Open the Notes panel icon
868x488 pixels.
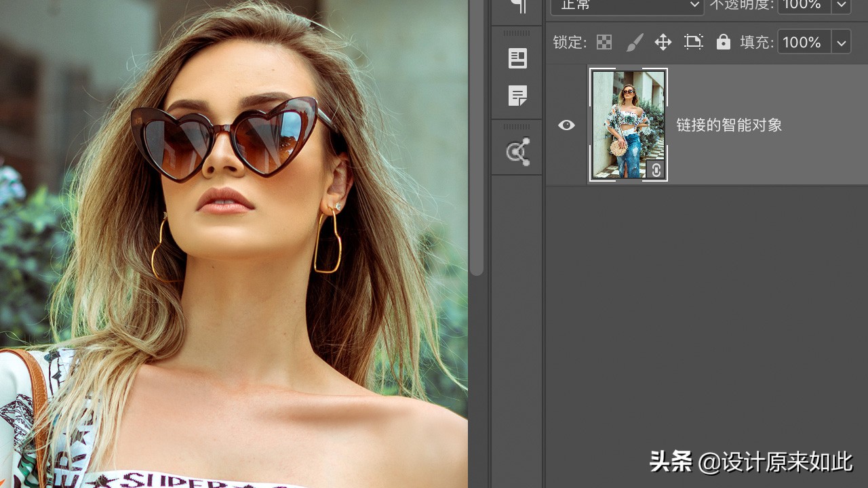pyautogui.click(x=518, y=96)
